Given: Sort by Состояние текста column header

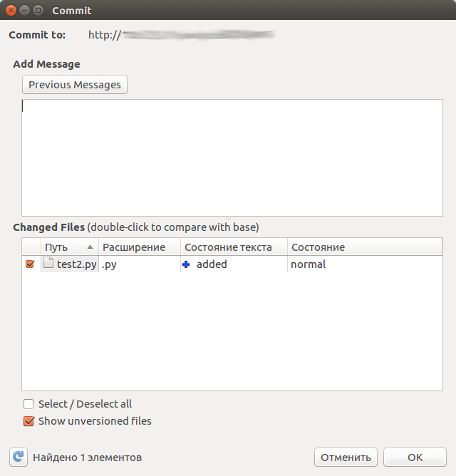Looking at the screenshot, I should click(x=234, y=247).
